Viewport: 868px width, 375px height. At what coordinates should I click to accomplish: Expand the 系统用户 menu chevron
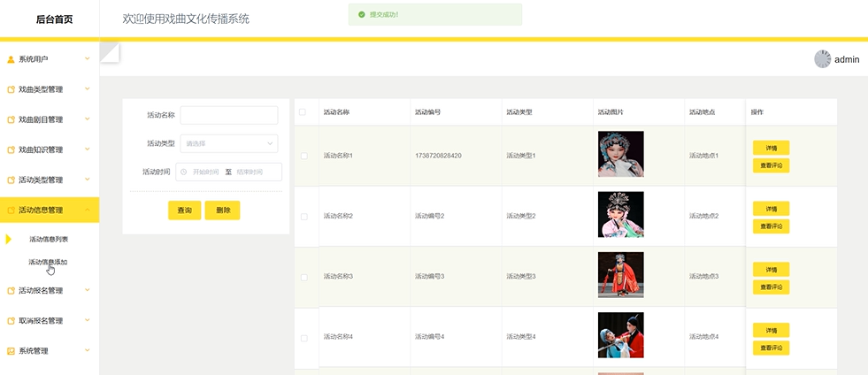pyautogui.click(x=88, y=58)
